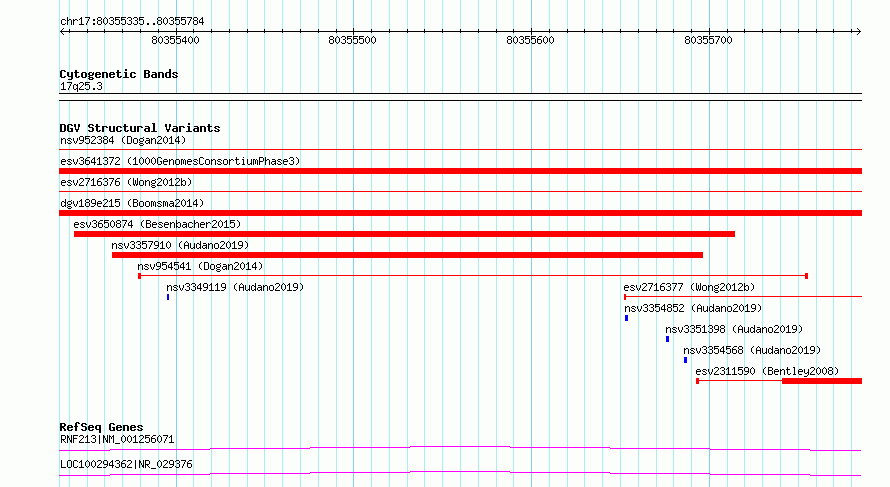
Task: Open nsv3351398 (Audano2019) variant label
Action: click(734, 329)
